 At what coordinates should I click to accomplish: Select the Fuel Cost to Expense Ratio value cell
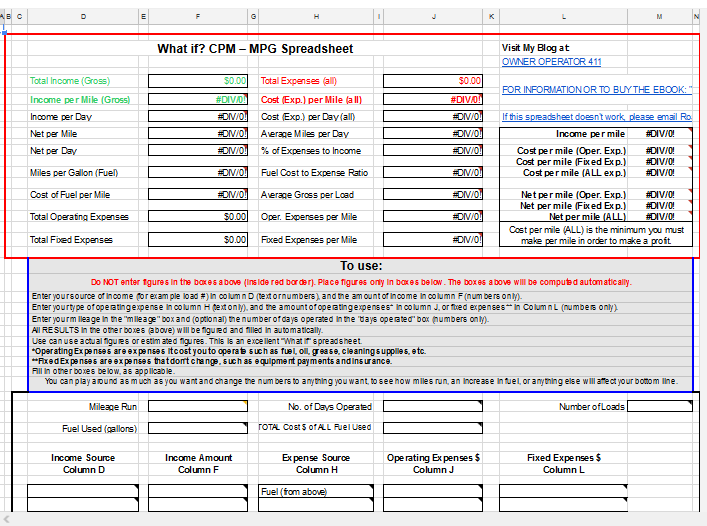(433, 172)
